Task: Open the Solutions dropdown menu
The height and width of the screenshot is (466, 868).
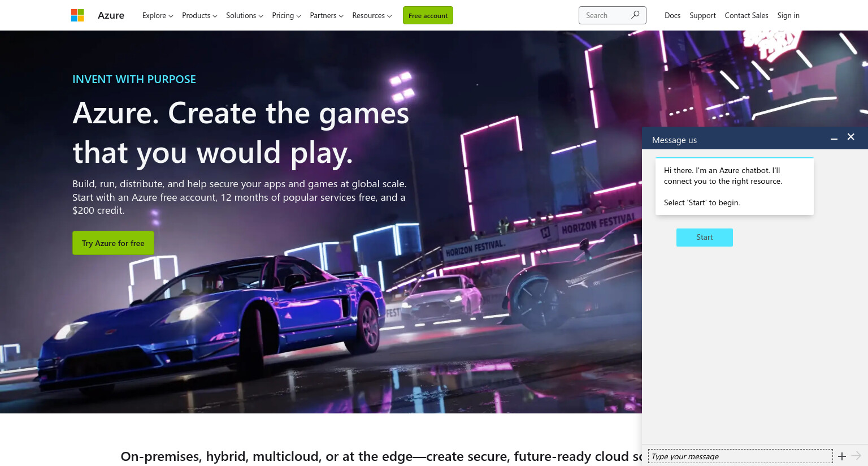Action: click(x=245, y=15)
